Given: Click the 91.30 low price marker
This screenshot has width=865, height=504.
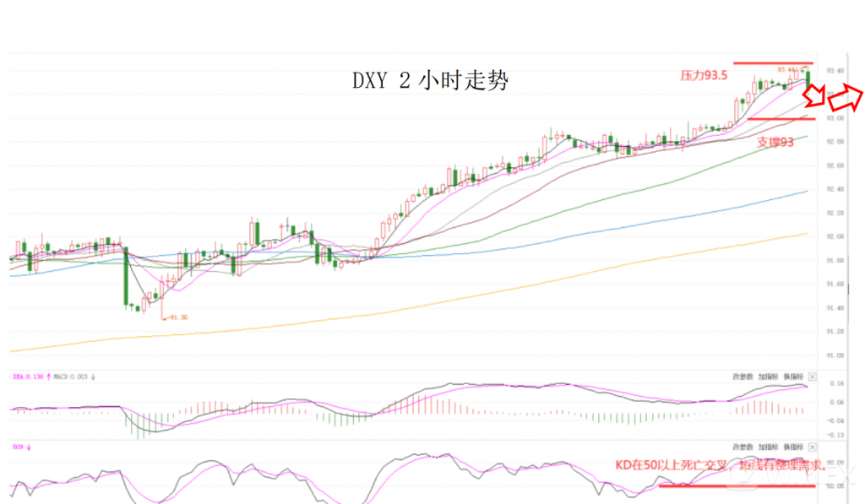Looking at the screenshot, I should pyautogui.click(x=176, y=317).
